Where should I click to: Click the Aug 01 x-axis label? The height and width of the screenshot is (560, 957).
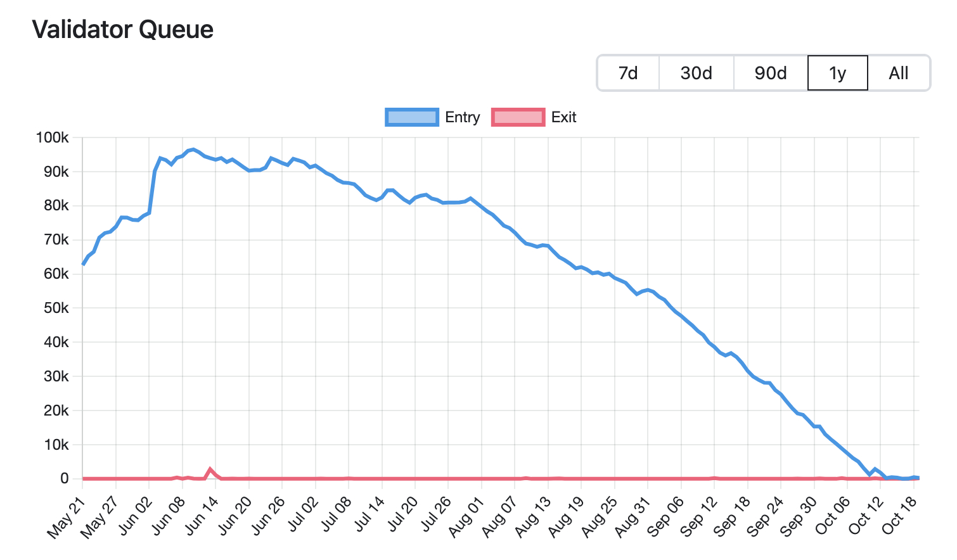click(465, 518)
